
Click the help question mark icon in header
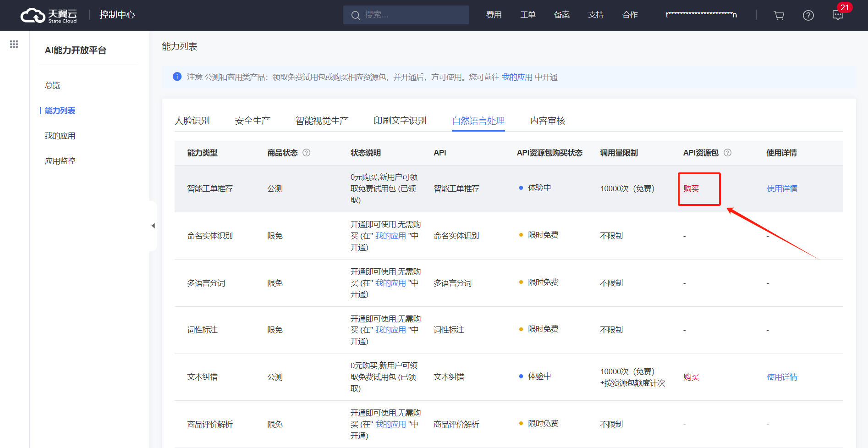(808, 16)
